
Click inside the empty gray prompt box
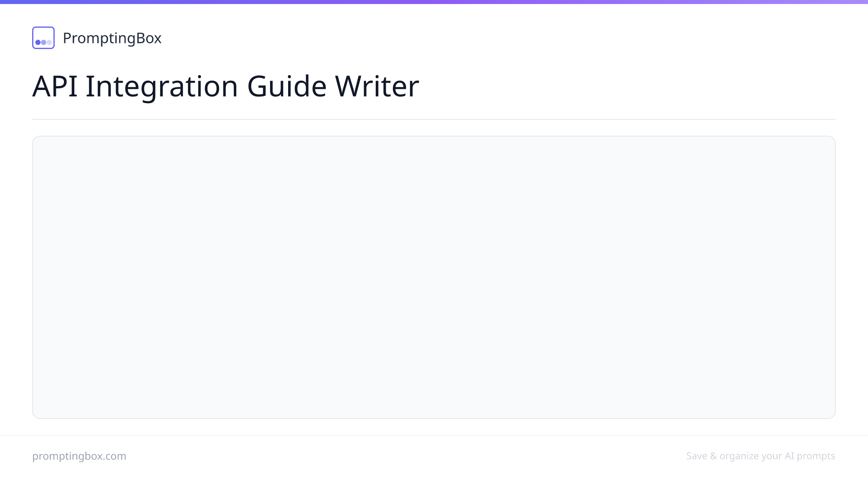point(434,277)
